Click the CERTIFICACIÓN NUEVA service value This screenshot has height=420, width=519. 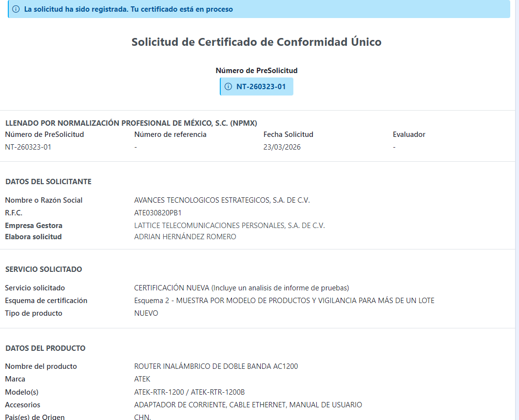241,288
